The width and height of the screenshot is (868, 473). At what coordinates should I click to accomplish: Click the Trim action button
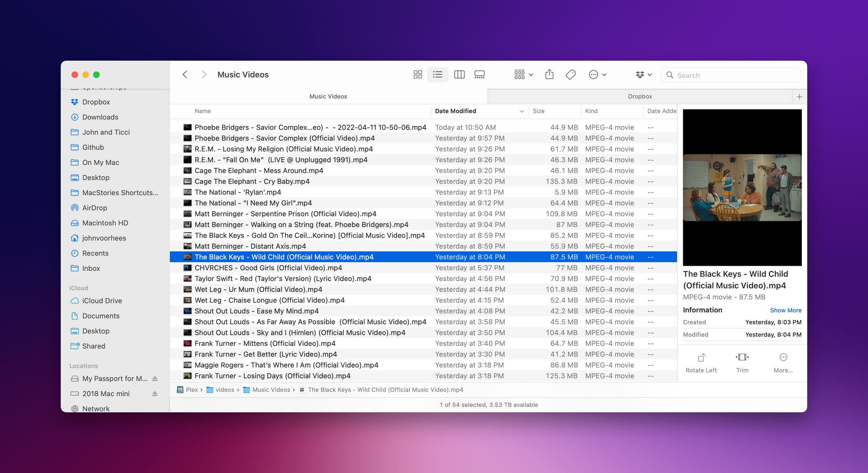(x=742, y=363)
